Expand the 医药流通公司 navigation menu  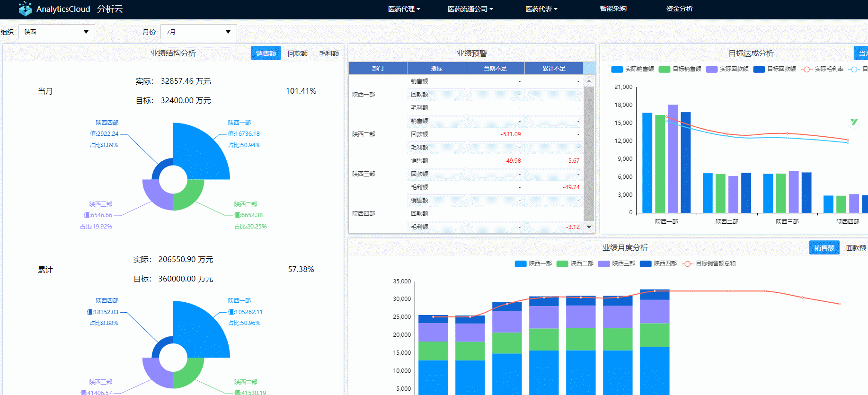(470, 9)
